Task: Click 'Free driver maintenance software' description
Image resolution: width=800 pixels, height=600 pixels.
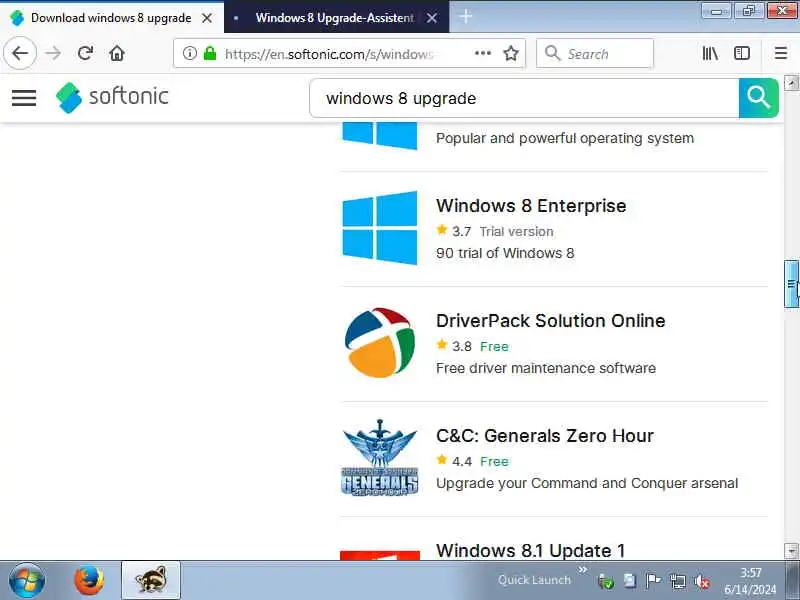Action: click(546, 368)
